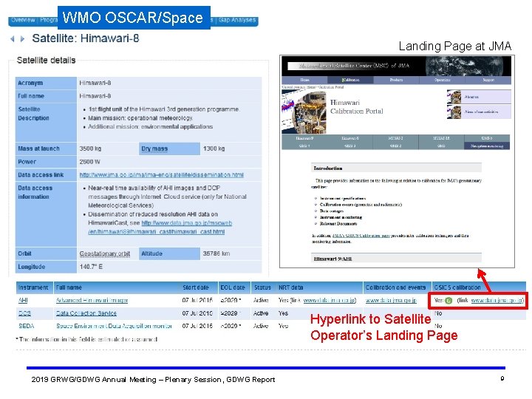Click the 140.7° E longitude value

91,267
